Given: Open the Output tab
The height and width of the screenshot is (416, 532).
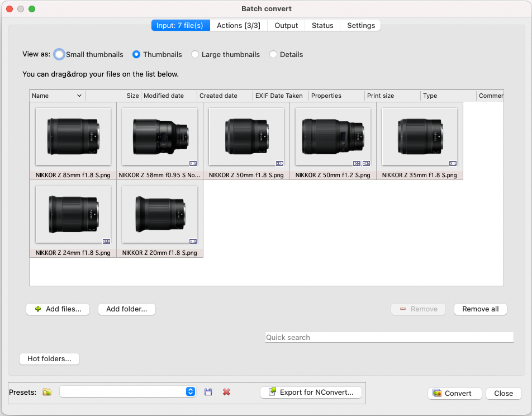Looking at the screenshot, I should (286, 25).
